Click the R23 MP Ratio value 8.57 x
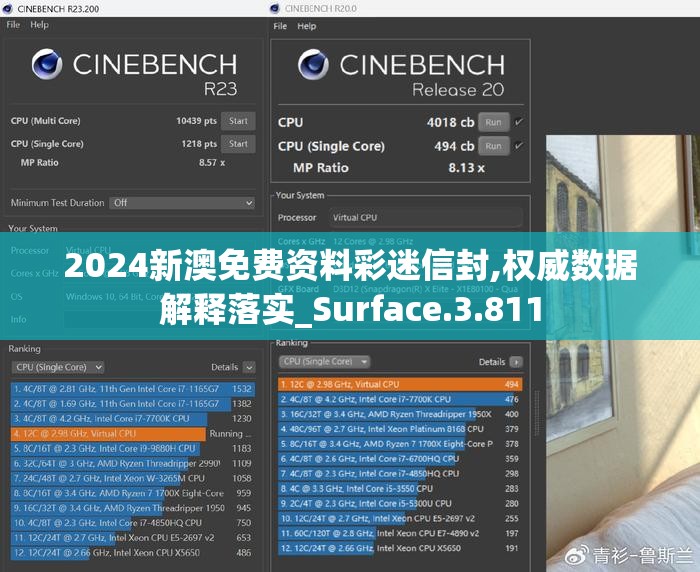700x572 pixels. [212, 163]
